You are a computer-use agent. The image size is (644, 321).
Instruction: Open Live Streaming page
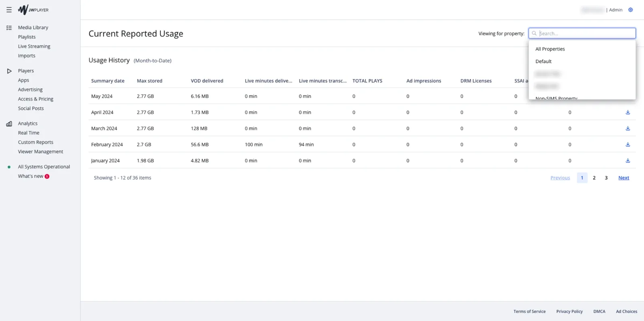(x=34, y=46)
